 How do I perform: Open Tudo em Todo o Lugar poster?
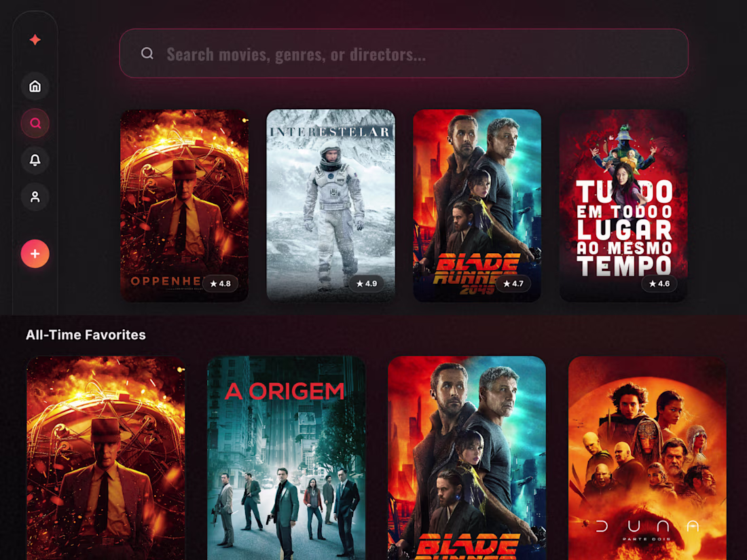(x=623, y=205)
